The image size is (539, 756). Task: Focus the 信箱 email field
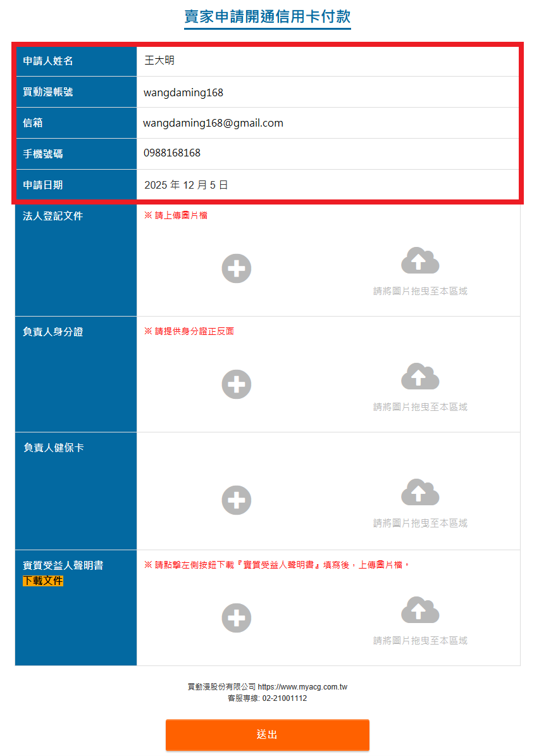coord(213,123)
